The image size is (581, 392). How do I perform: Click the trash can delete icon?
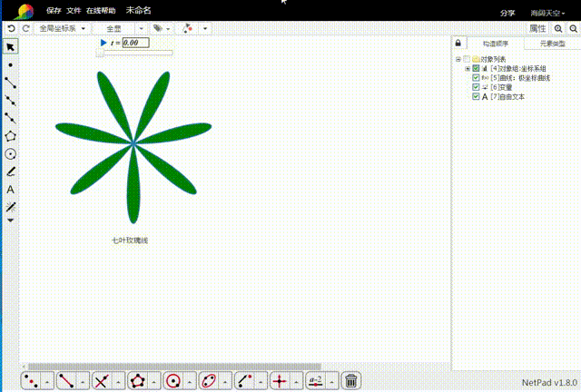pyautogui.click(x=351, y=380)
